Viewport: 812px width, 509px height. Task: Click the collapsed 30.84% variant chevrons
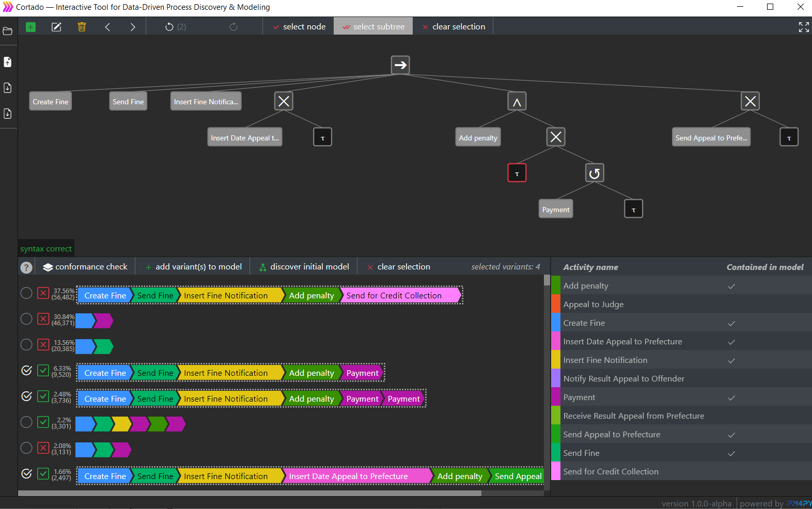(94, 321)
